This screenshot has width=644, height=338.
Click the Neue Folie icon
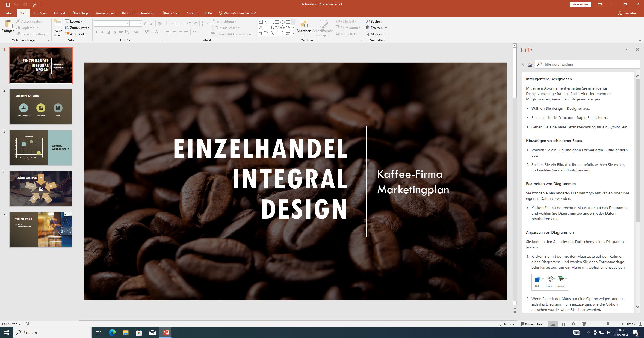pos(58,23)
